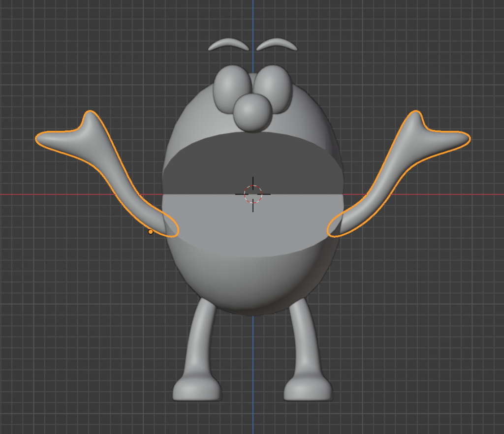This screenshot has width=504, height=434.
Task: Click the red X-axis line left of the body
Action: coord(74,194)
